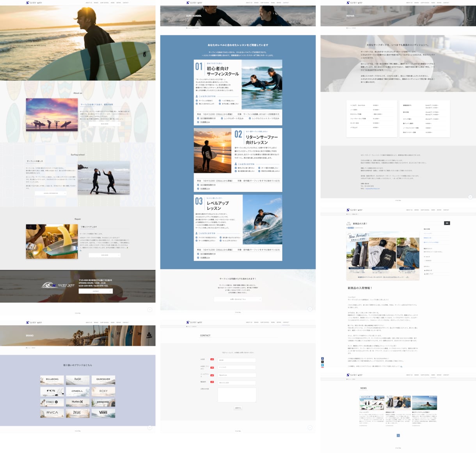
Task: Click the back-to-top arrow on the home page
Action: tap(150, 309)
